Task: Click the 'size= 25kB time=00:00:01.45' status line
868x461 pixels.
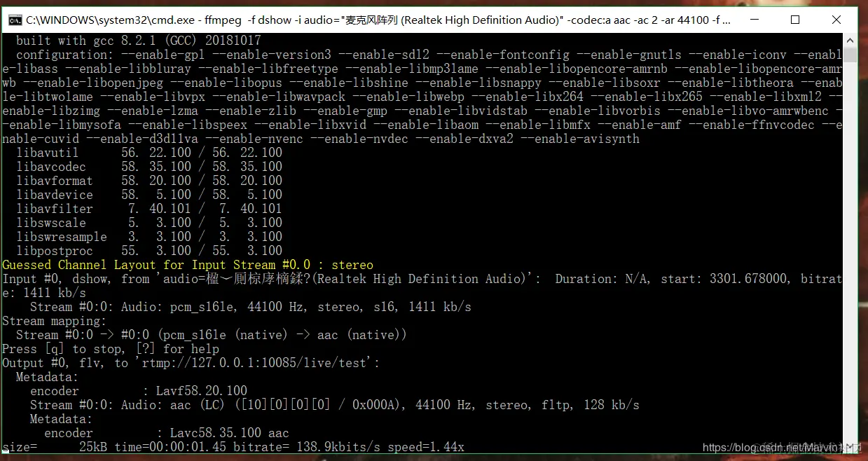Action: click(233, 447)
